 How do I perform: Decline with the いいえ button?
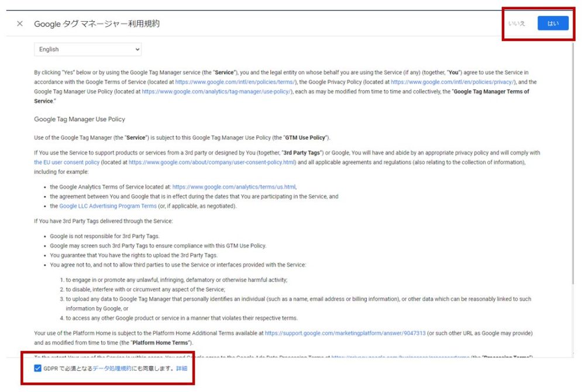517,23
